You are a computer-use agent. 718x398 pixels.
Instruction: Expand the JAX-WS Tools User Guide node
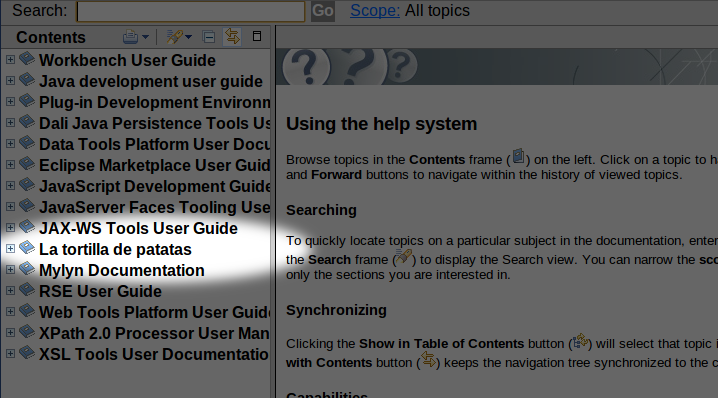pos(10,228)
